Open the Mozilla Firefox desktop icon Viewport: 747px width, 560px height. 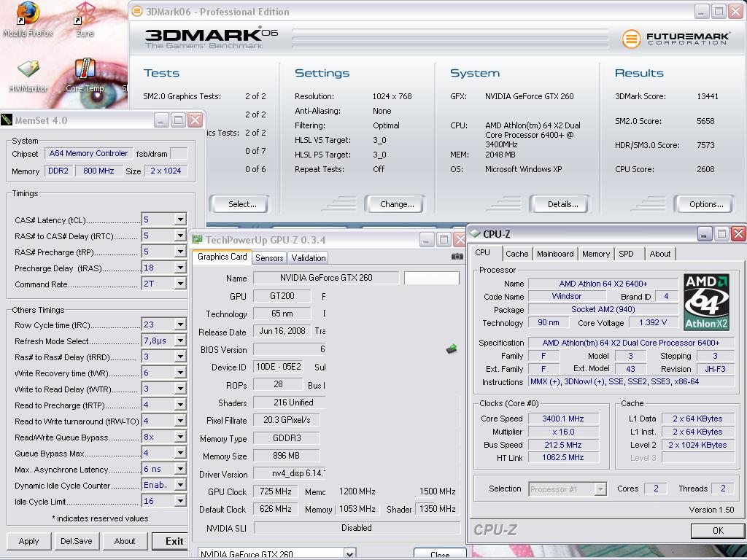(28, 20)
